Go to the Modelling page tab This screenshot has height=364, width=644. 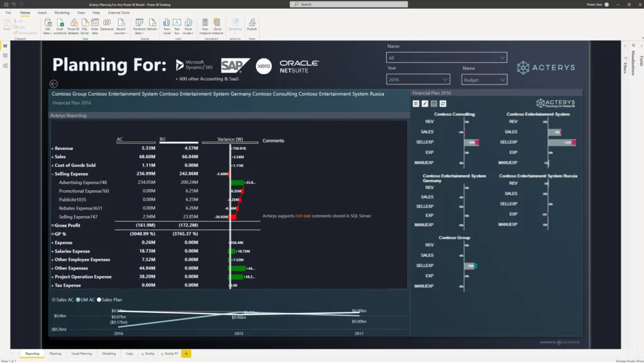(x=109, y=354)
